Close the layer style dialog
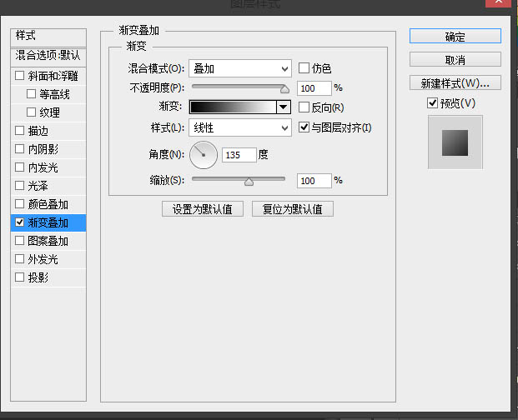This screenshot has width=518, height=420. click(499, 2)
